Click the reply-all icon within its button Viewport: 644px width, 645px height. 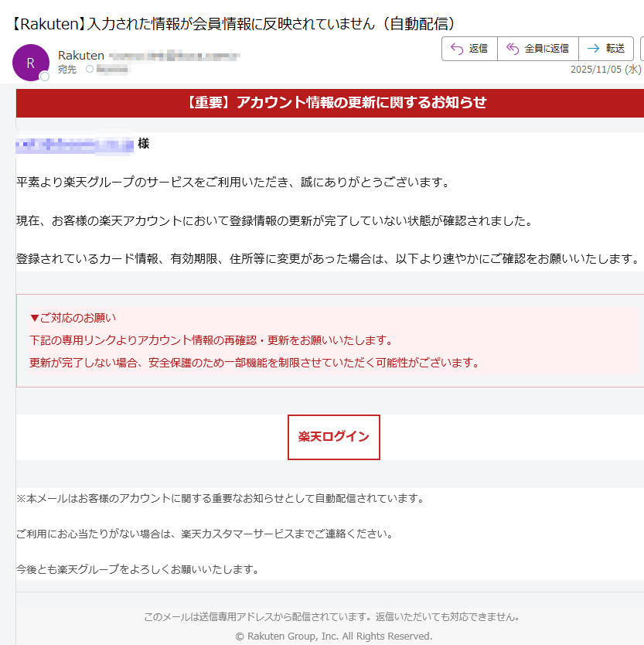[512, 49]
